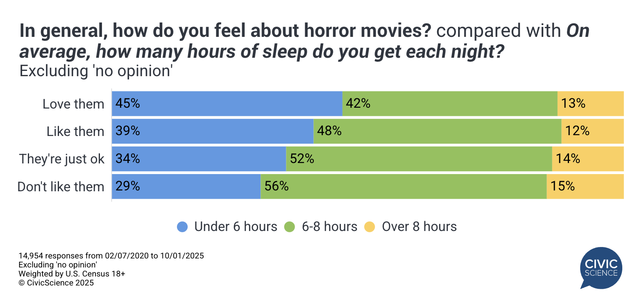The image size is (644, 308).
Task: Click the They're just ok 52% bar
Action: [x=419, y=159]
